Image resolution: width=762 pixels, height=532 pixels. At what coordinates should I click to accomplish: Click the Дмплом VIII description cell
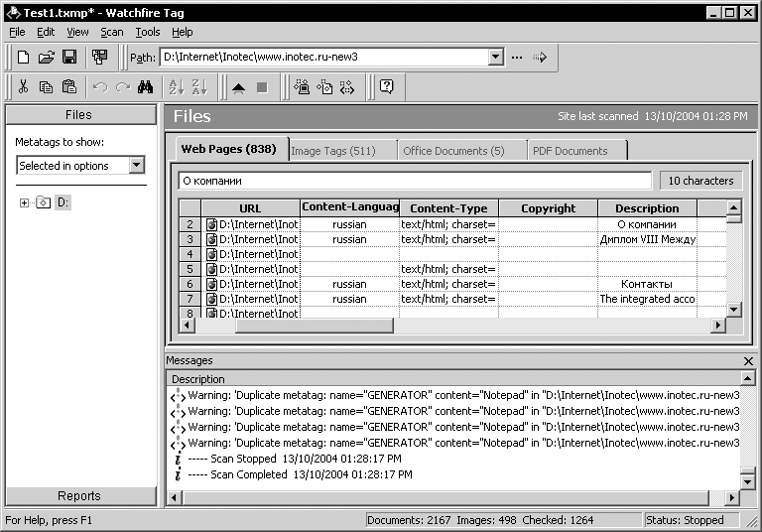point(647,239)
